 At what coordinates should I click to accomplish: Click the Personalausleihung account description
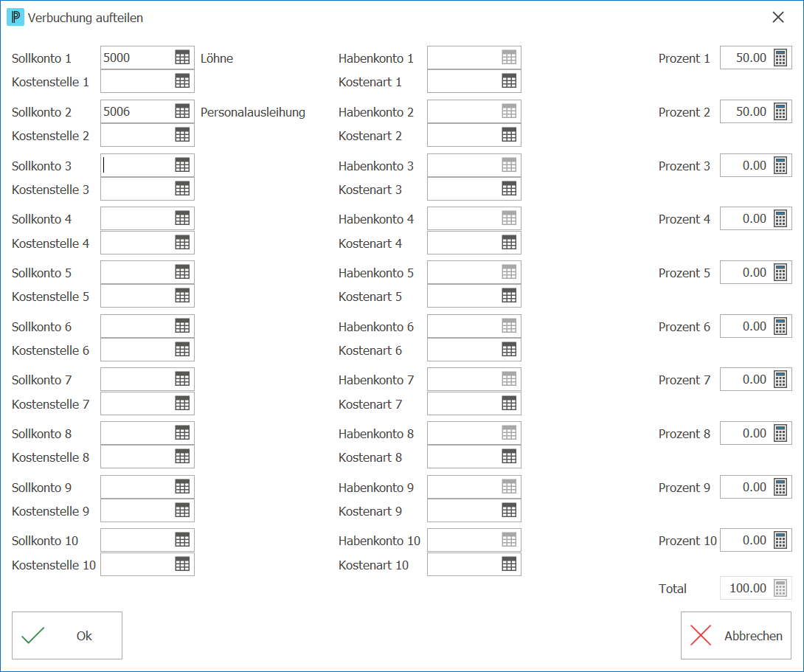click(x=253, y=112)
